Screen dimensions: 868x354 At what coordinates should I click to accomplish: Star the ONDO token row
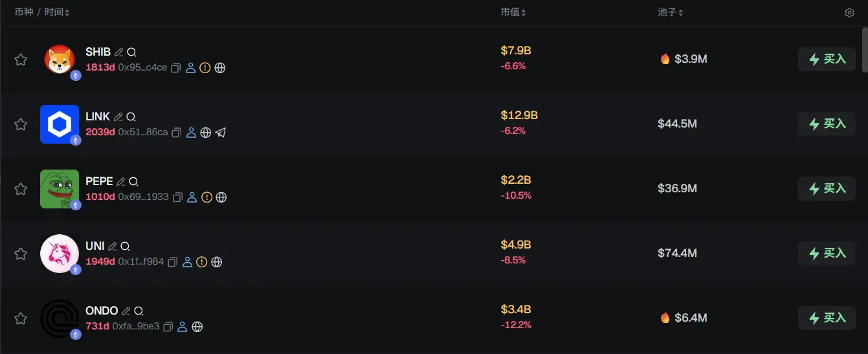[x=21, y=318]
